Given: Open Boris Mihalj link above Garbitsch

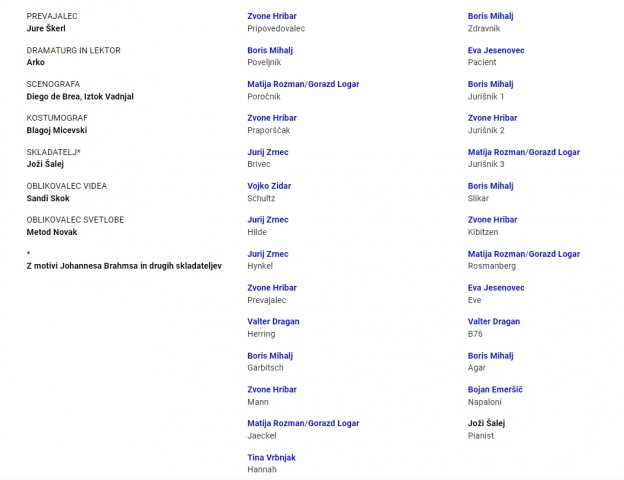Looking at the screenshot, I should click(270, 356).
